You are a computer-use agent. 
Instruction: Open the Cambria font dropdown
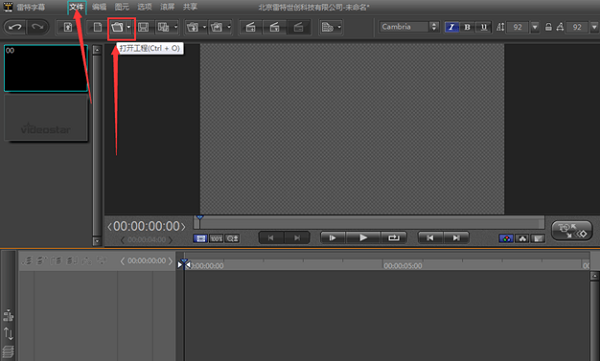[434, 27]
